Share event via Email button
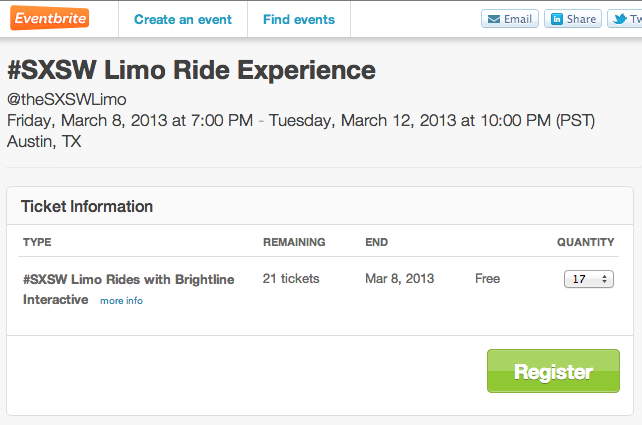 point(510,19)
